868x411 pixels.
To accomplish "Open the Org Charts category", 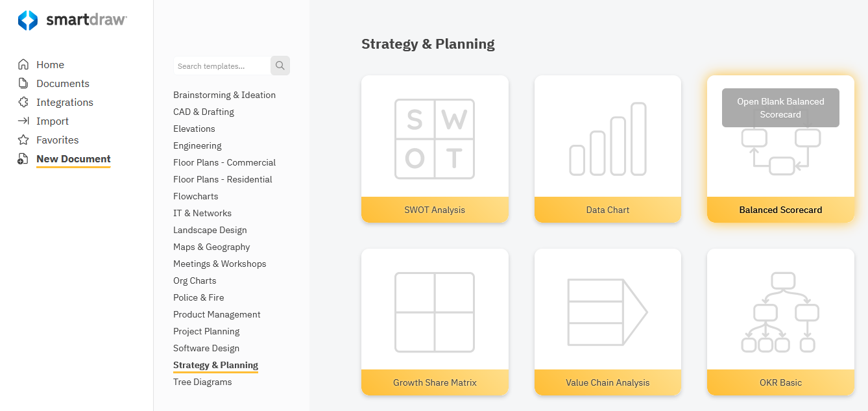I will tap(195, 280).
